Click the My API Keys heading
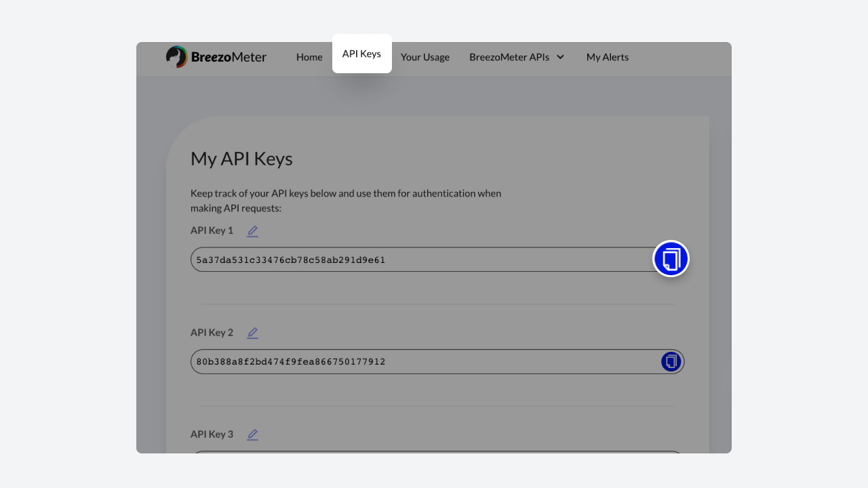 click(x=241, y=159)
